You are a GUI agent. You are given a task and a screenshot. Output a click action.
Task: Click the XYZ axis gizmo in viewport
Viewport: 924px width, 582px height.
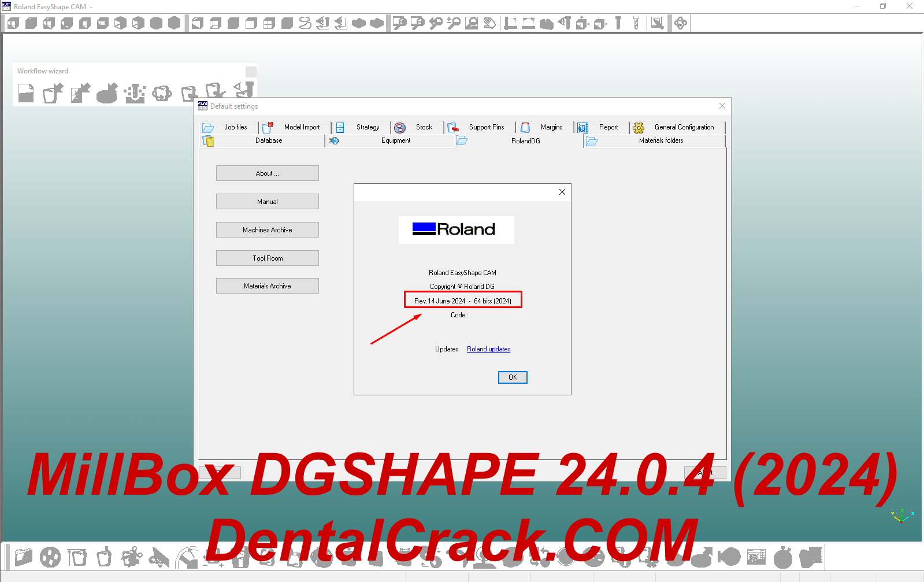click(902, 516)
